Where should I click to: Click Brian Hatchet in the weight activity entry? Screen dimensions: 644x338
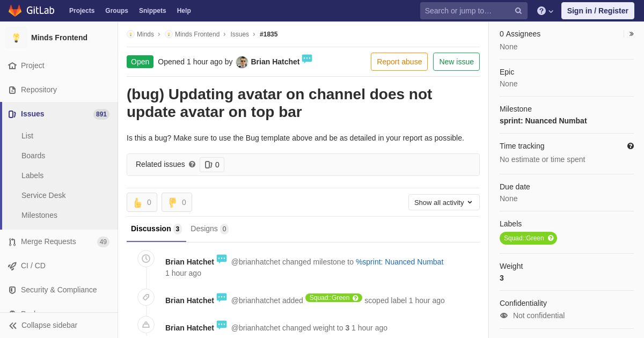[189, 328]
